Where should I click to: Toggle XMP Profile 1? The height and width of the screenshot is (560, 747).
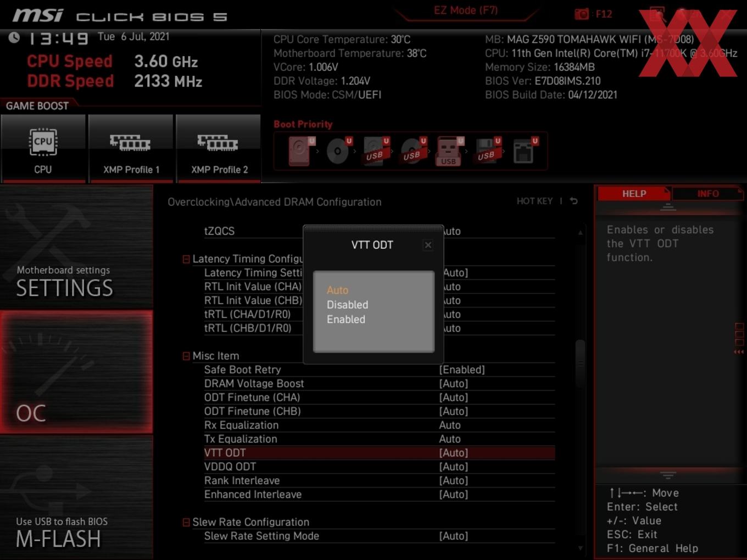(x=131, y=148)
